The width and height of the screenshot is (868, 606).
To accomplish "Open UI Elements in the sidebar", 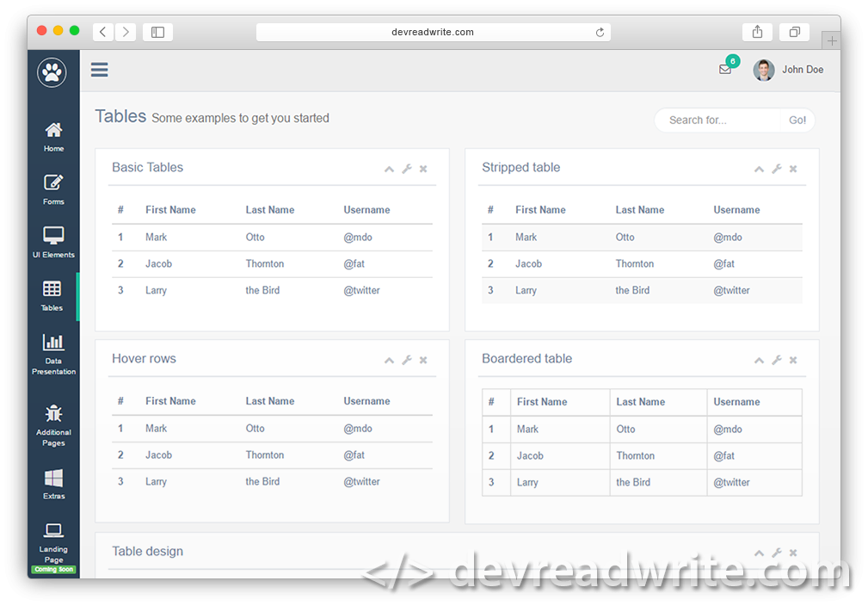I will pos(53,243).
